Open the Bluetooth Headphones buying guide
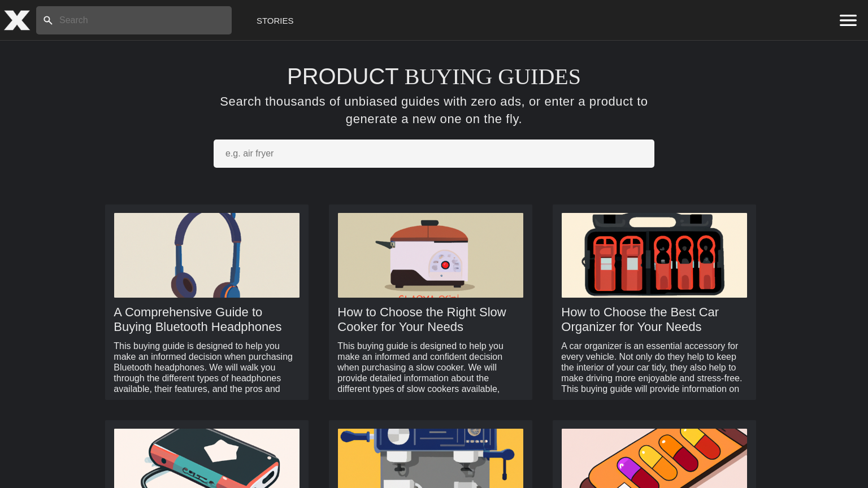This screenshot has width=868, height=488. click(198, 319)
